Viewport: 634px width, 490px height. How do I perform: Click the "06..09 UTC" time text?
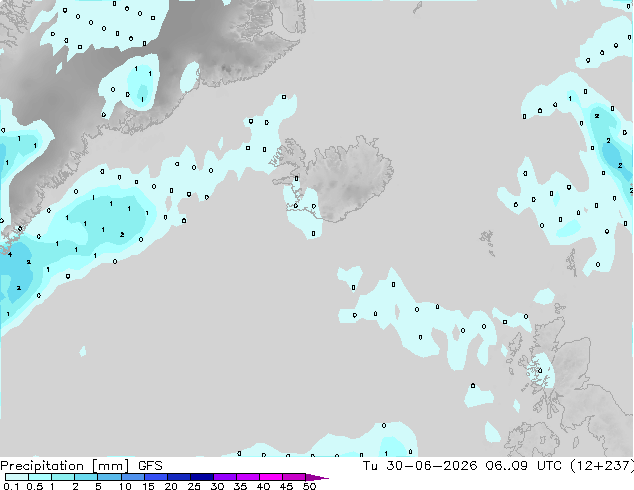click(x=524, y=466)
